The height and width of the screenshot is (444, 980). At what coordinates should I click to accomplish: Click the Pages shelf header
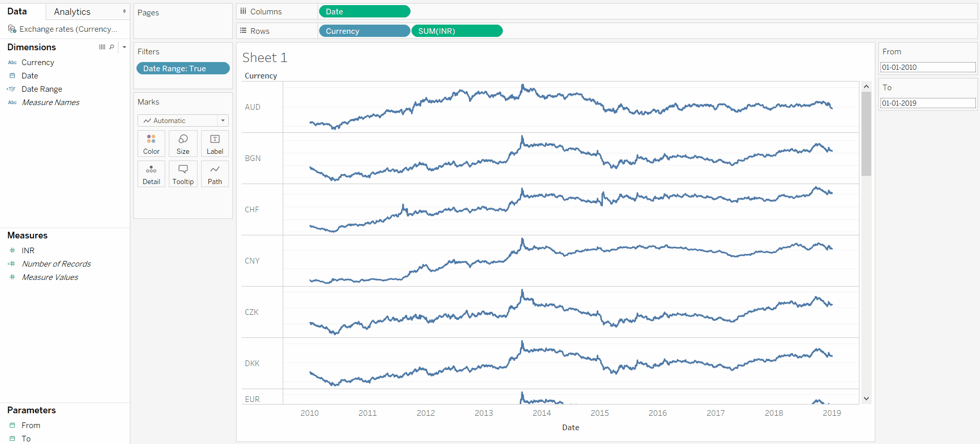[148, 13]
